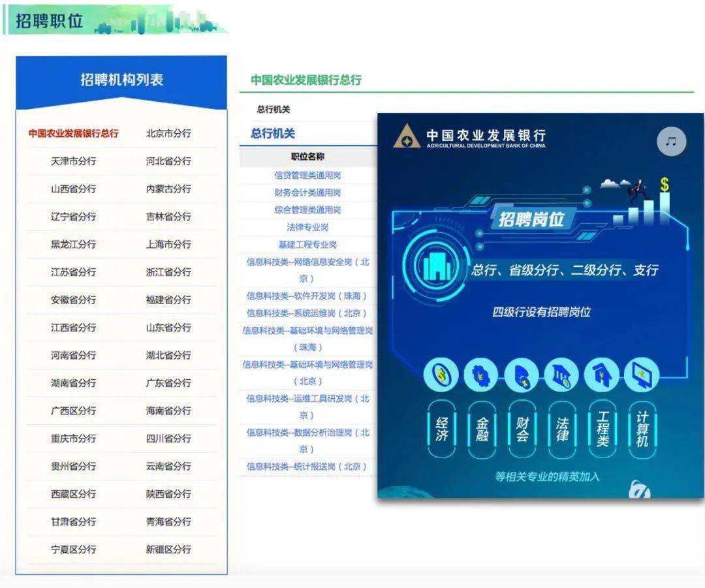705x588 pixels.
Task: Select the small 总行机关 tab label
Action: tap(274, 109)
